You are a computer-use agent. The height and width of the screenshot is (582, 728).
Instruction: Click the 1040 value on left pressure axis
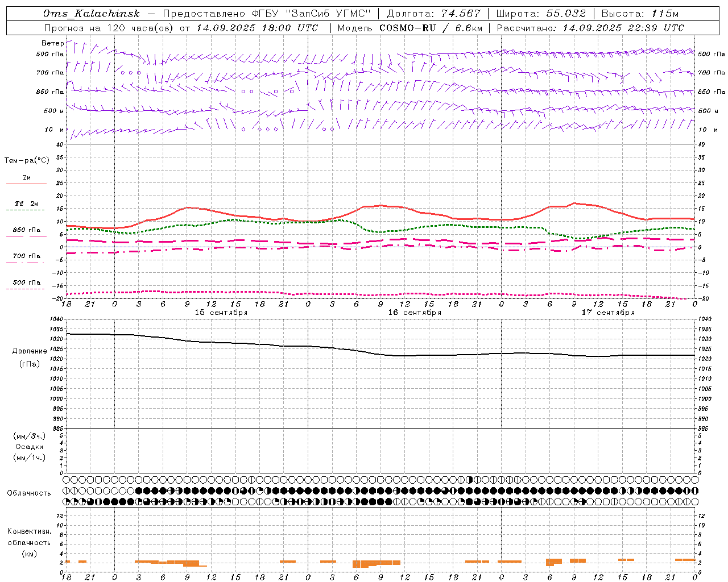[57, 319]
